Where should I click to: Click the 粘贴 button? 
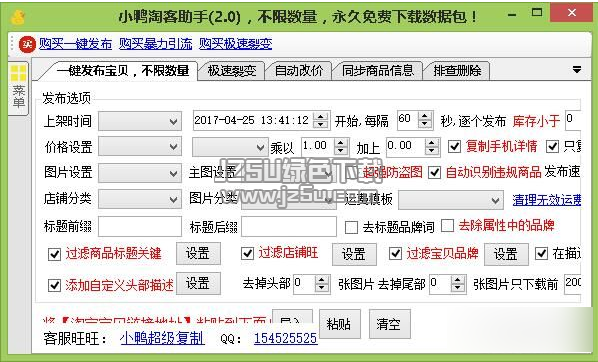point(339,324)
